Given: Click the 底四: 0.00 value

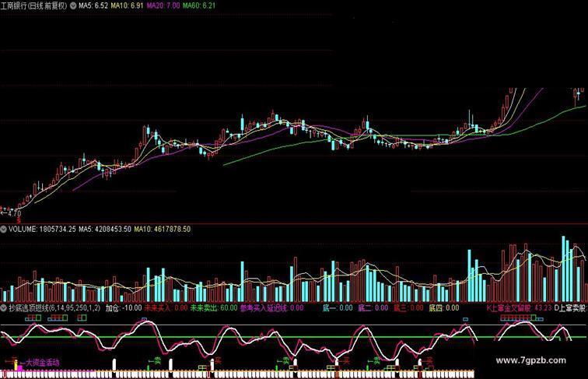Looking at the screenshot, I should [x=444, y=308].
